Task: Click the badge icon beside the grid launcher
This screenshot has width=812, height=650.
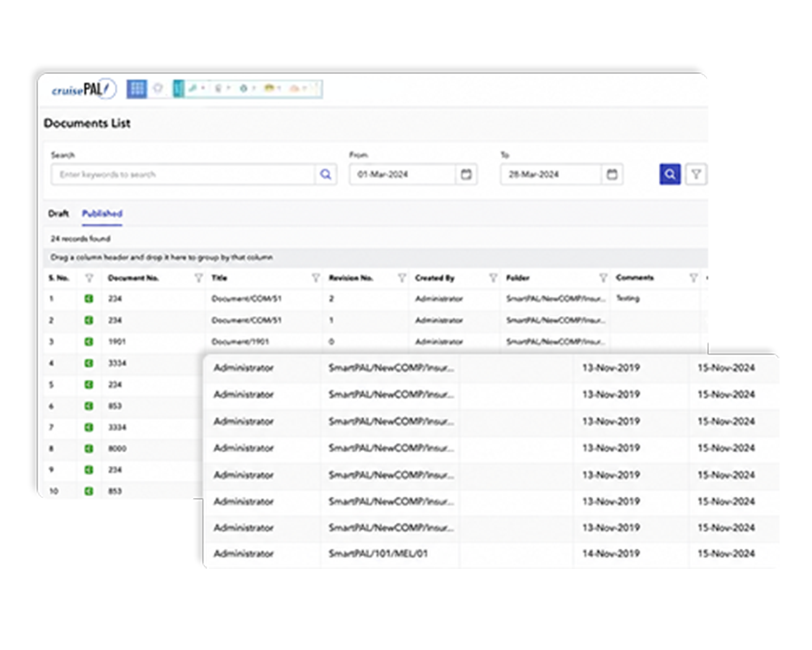Action: 158,88
